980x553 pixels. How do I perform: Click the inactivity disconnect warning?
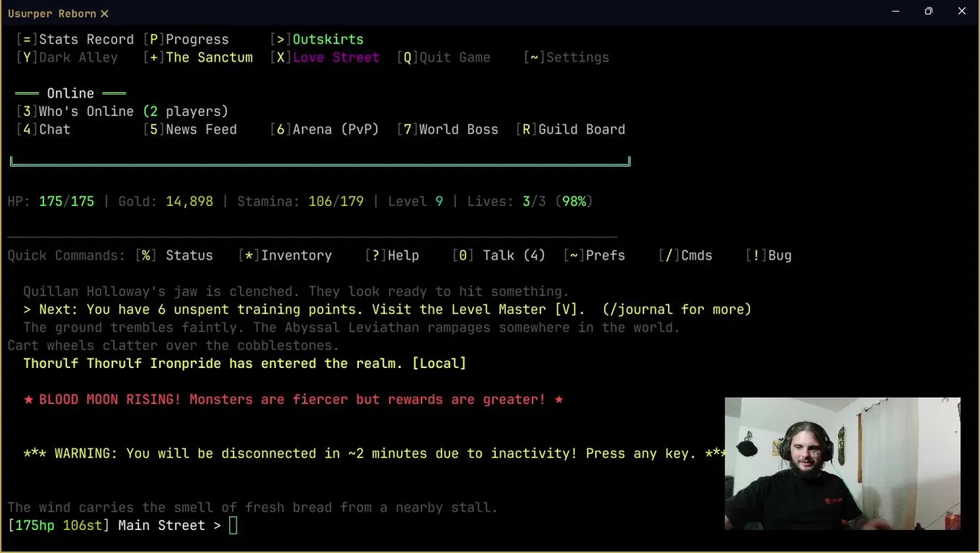coord(374,454)
